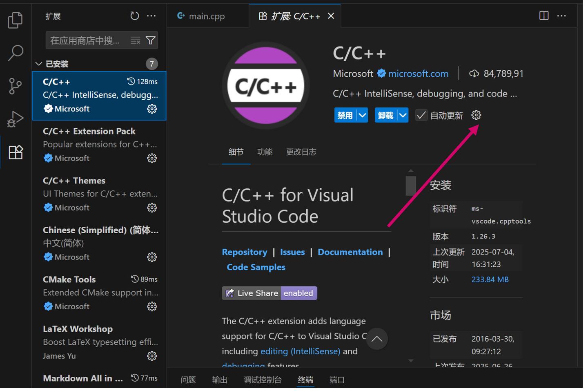Close the 扩展: C/C++ tab
The height and width of the screenshot is (391, 588).
tap(331, 16)
